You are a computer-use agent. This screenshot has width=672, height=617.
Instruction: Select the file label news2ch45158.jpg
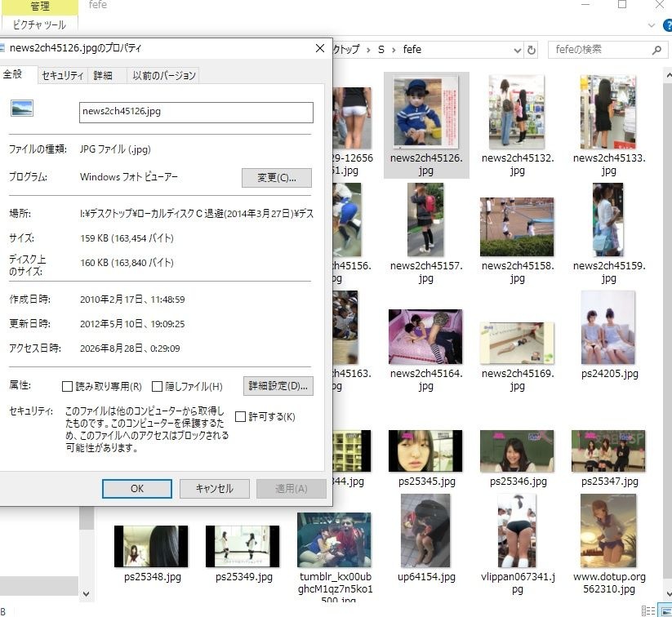click(x=518, y=272)
